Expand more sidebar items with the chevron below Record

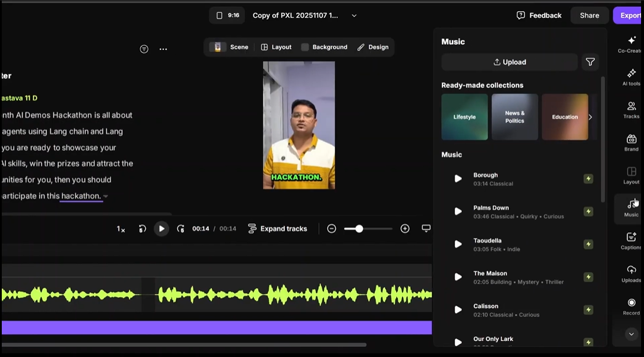pos(632,334)
